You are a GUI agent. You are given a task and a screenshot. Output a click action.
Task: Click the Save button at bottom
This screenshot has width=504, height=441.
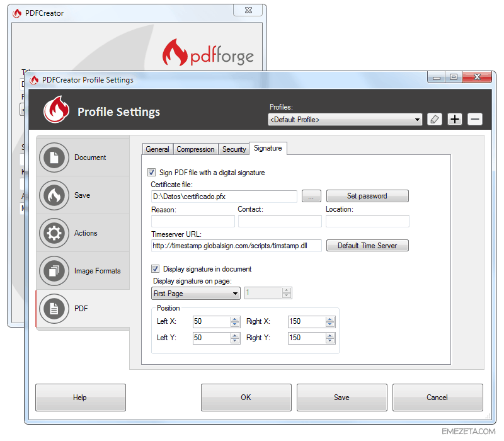point(341,398)
